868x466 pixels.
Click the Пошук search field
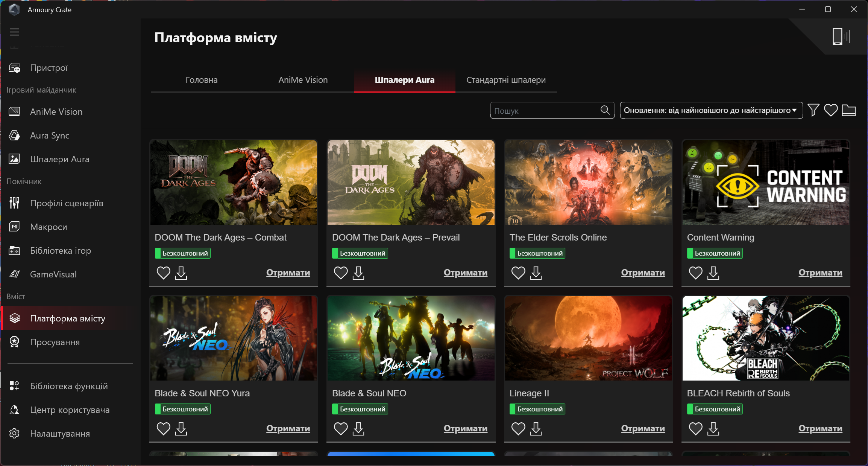point(545,111)
